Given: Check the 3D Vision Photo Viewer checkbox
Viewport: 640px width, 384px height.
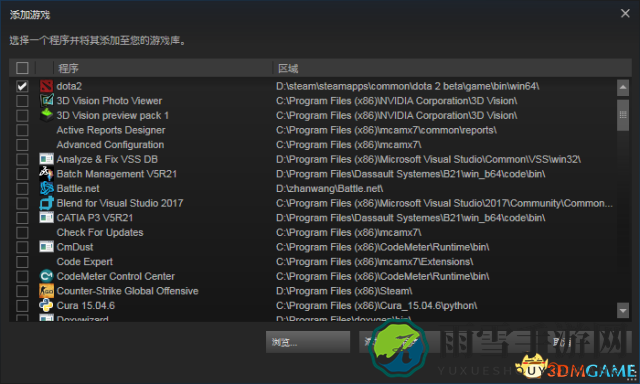Looking at the screenshot, I should 22,101.
